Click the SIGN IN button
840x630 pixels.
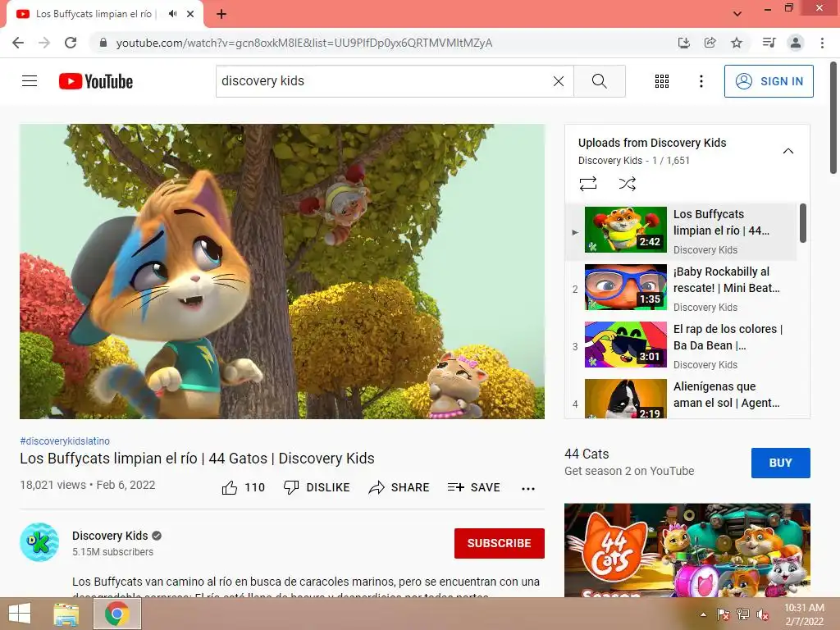pyautogui.click(x=769, y=81)
